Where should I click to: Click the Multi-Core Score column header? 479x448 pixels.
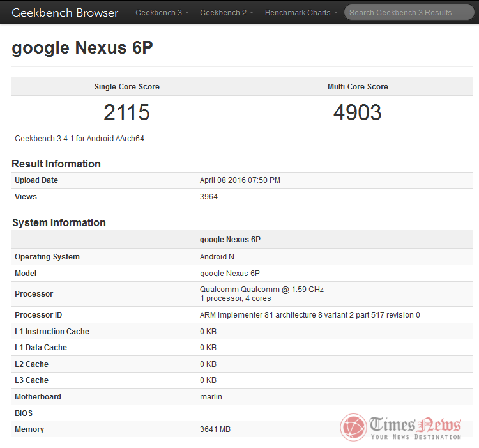coord(358,87)
